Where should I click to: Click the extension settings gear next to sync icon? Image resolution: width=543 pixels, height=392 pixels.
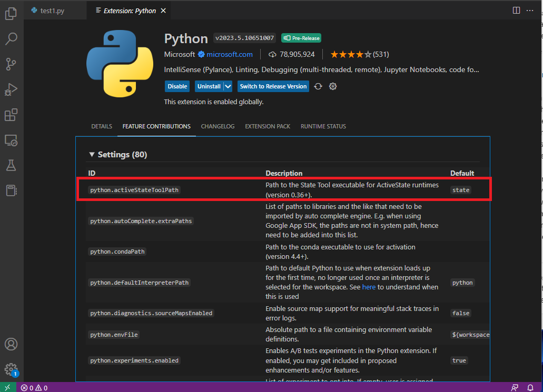(x=333, y=86)
